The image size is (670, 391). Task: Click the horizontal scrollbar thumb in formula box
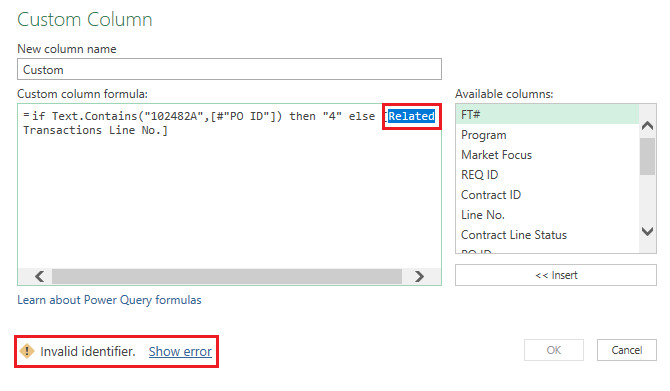(x=227, y=276)
